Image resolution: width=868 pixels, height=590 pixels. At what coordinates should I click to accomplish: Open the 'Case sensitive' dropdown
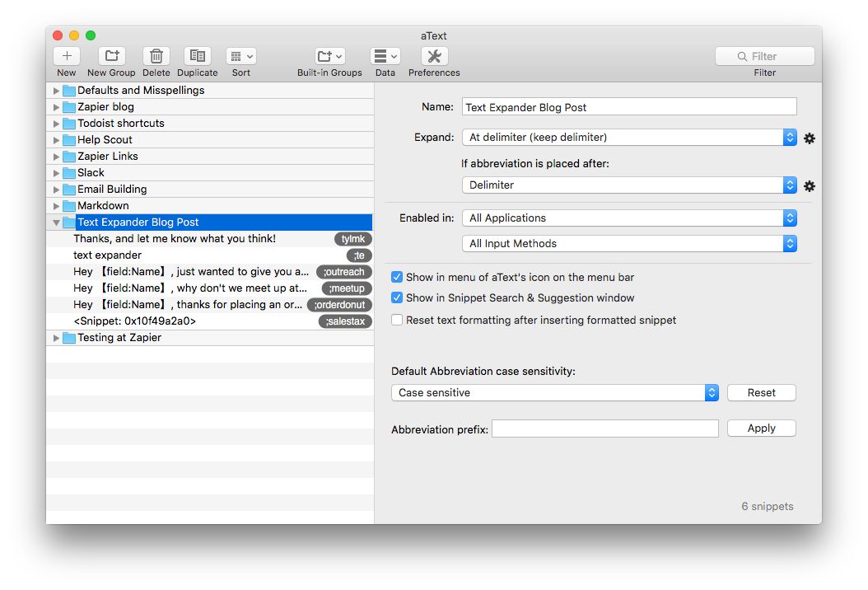[555, 393]
